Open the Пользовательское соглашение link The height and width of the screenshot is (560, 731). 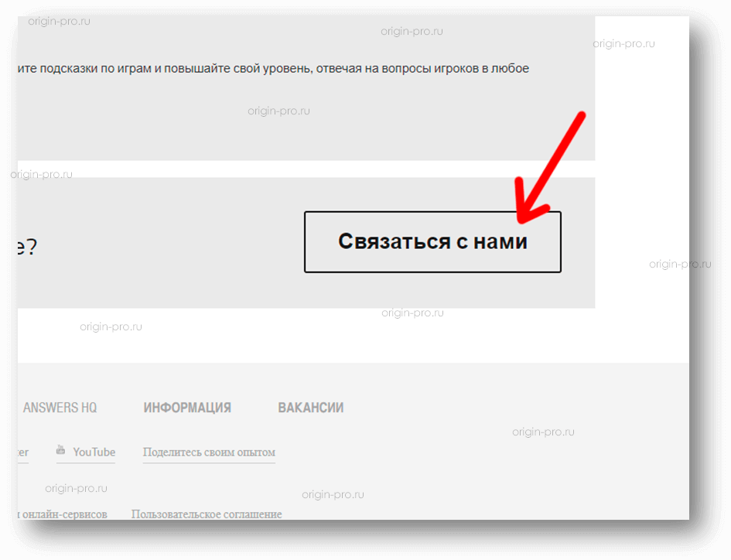click(207, 514)
